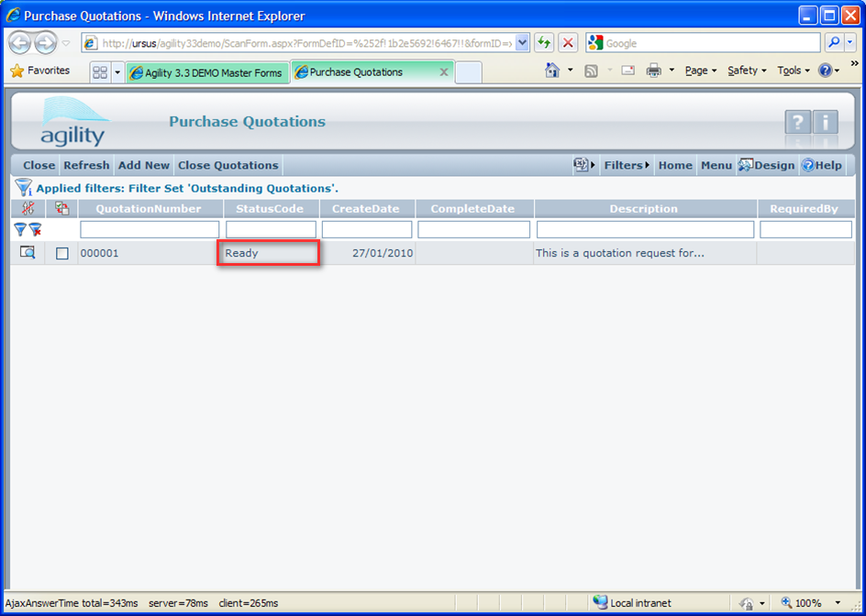Click the QuotationNumber filter input field
The image size is (866, 616).
tap(149, 229)
